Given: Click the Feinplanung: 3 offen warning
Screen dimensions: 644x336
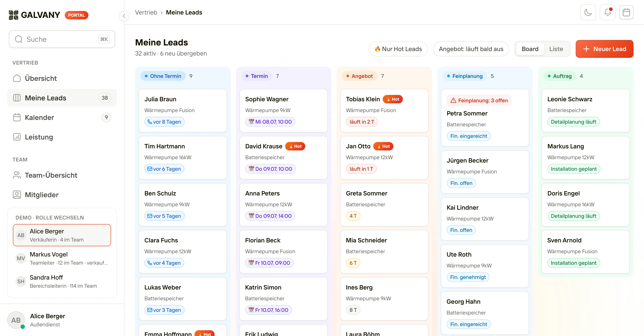Looking at the screenshot, I should click(479, 101).
